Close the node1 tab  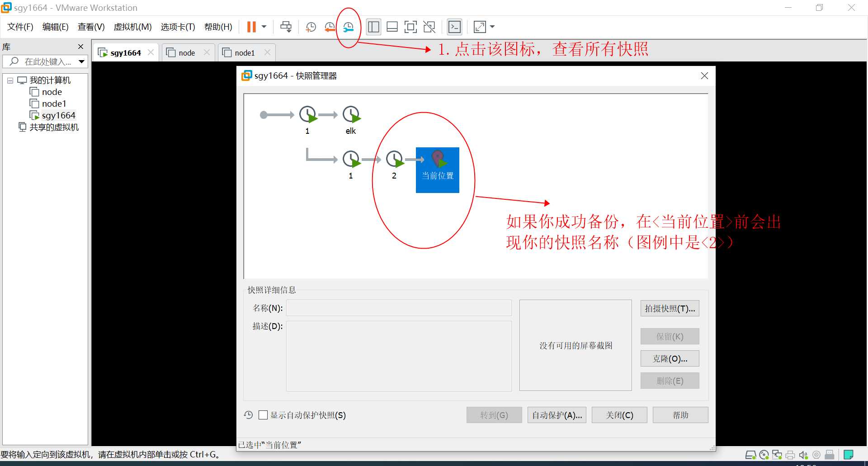(268, 52)
